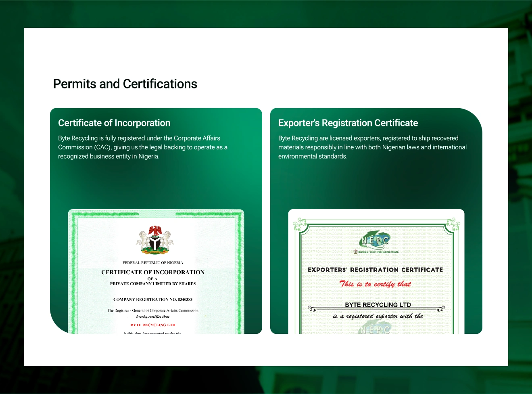
Task: Click the Nigerian coat of arms emblem
Action: (154, 240)
